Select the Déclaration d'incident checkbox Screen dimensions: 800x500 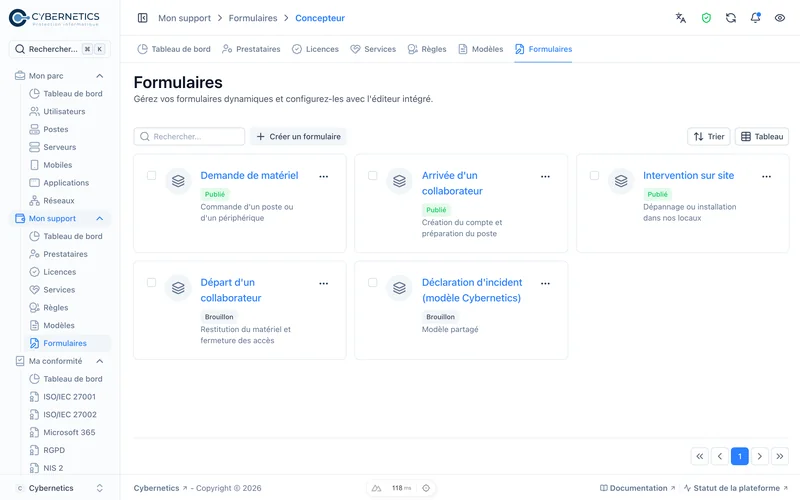click(x=373, y=283)
